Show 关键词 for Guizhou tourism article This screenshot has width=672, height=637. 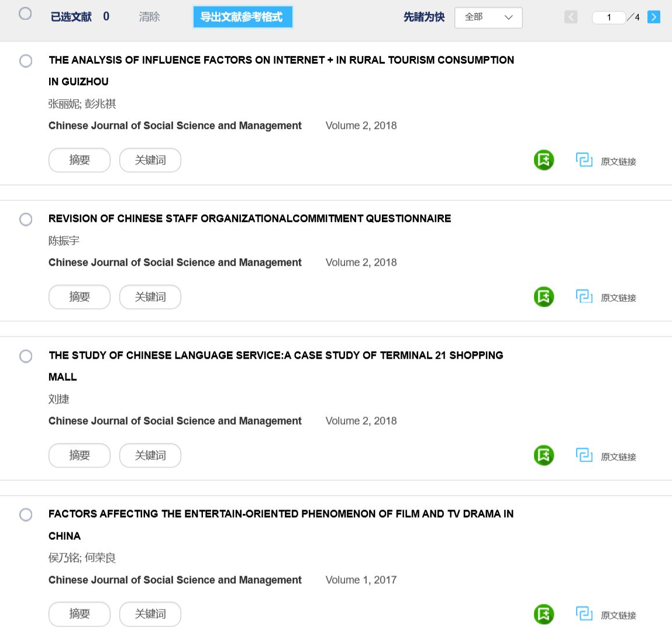pyautogui.click(x=150, y=160)
